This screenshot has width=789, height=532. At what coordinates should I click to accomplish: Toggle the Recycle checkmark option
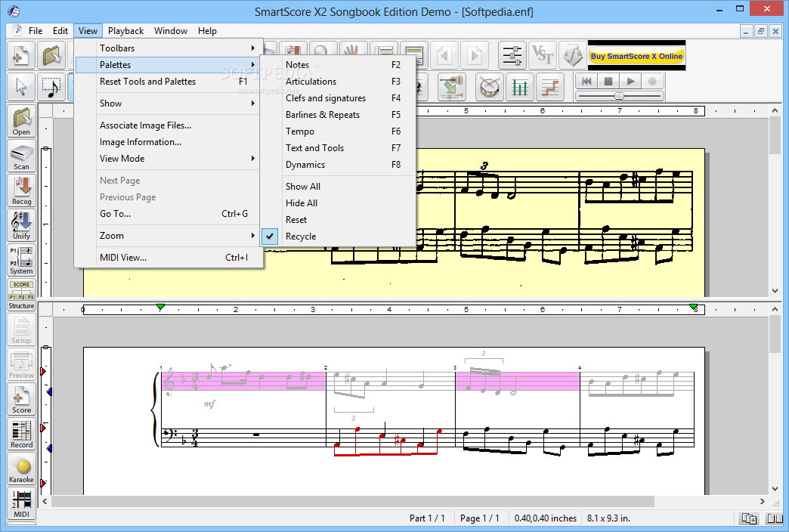click(270, 236)
